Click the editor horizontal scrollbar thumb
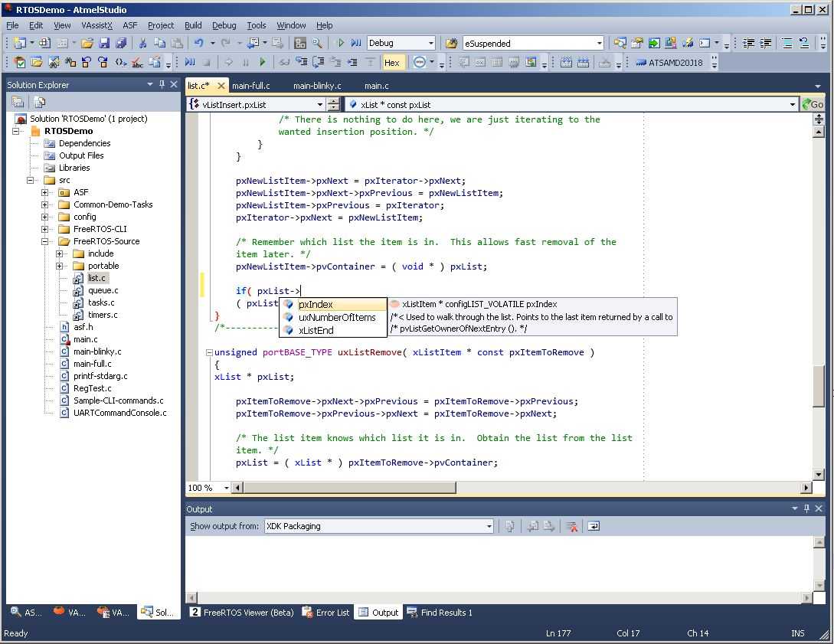This screenshot has height=644, width=834. point(349,488)
